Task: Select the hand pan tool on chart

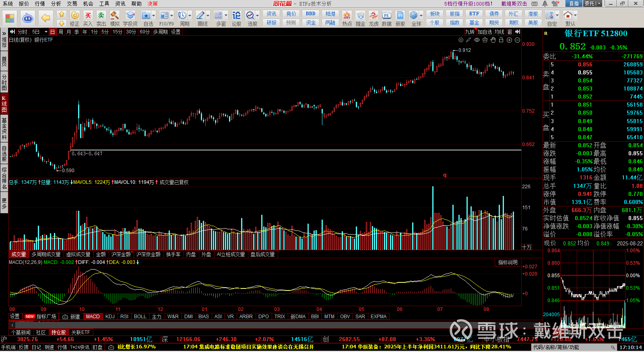Action: point(493,40)
